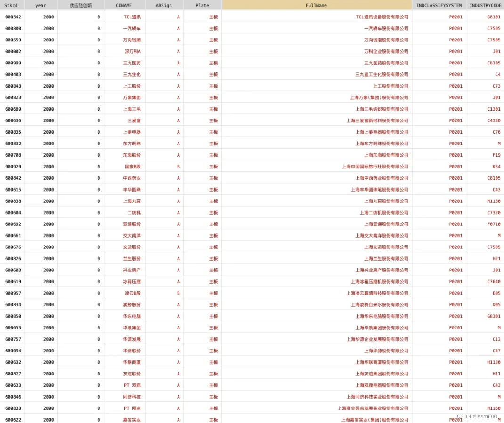
Task: Select full name 上海凌桥自来水股份有限公司
Action: [380, 304]
